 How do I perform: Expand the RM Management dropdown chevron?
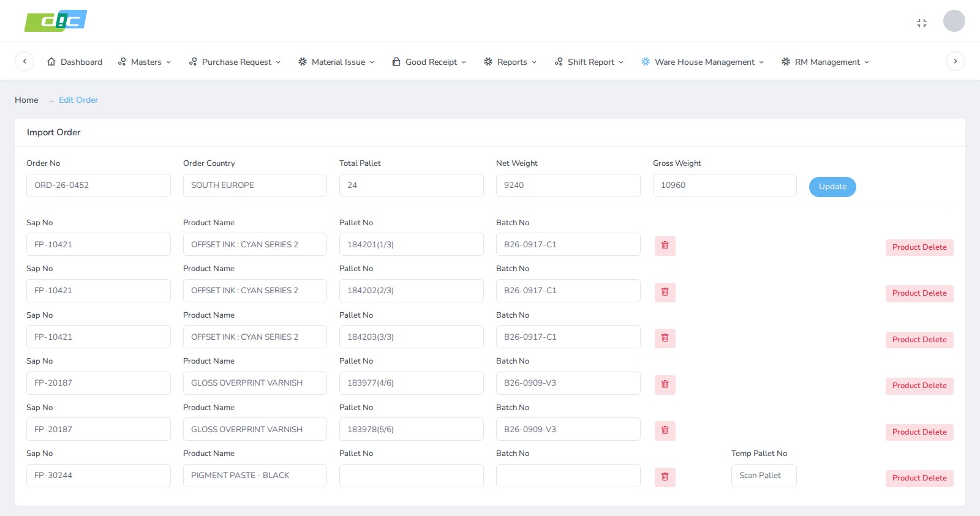pos(867,62)
